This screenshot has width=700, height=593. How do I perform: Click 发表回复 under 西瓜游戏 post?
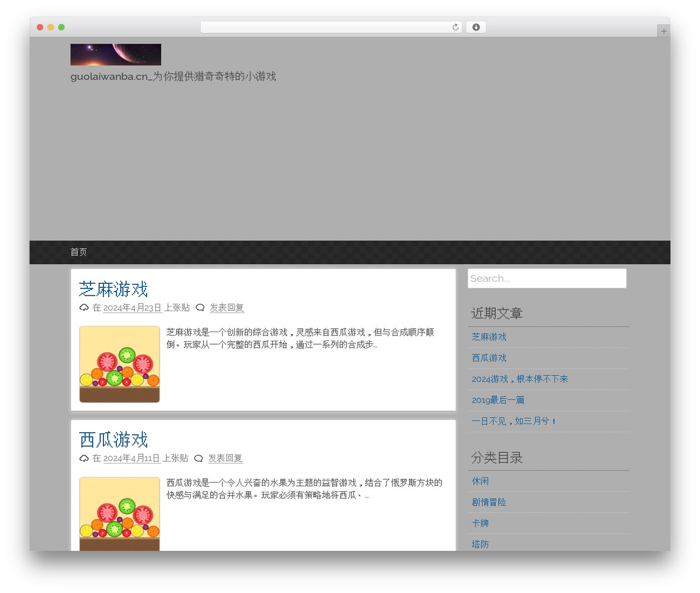[x=225, y=458]
